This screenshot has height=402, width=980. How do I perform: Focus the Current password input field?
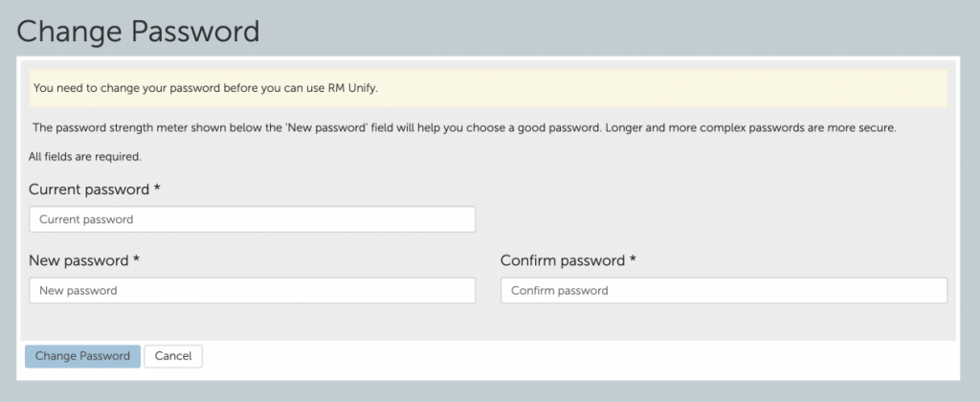(252, 219)
